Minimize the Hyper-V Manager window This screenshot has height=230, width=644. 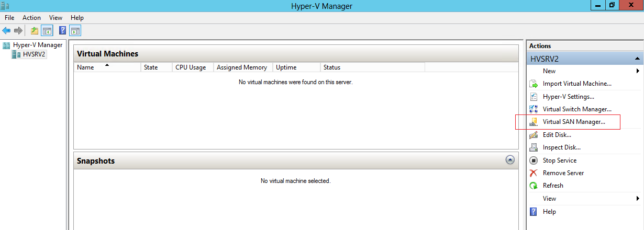pyautogui.click(x=599, y=5)
